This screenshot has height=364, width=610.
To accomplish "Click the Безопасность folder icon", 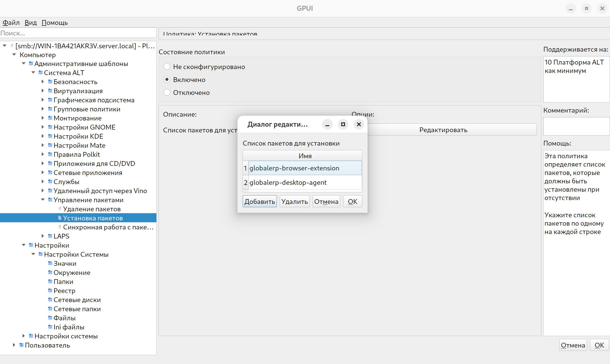I will pos(50,81).
